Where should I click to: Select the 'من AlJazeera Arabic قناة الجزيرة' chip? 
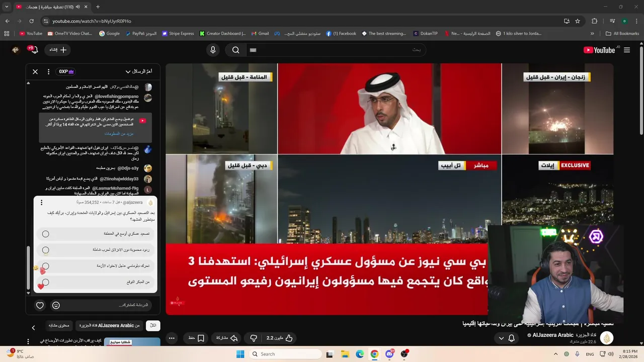point(109,326)
